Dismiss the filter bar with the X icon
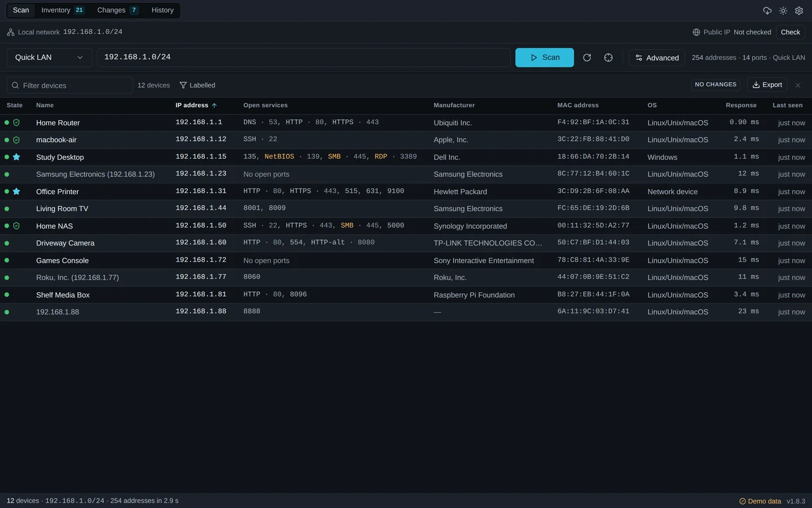Screen dimensions: 812x508 click(x=798, y=85)
